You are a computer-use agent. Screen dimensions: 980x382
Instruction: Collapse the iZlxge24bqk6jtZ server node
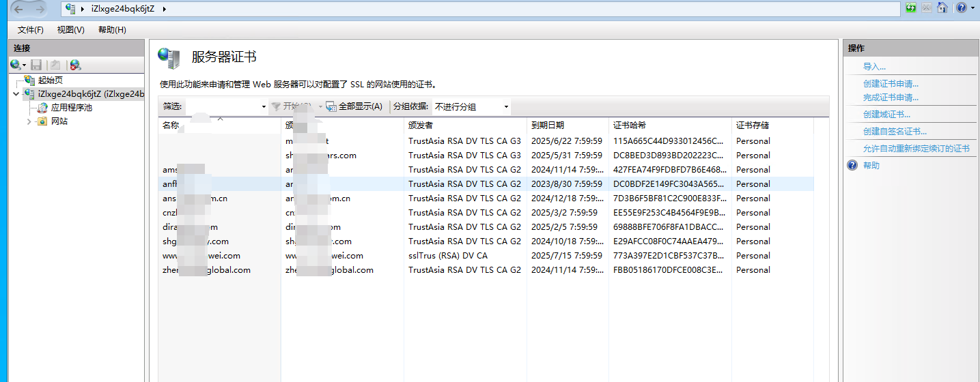pyautogui.click(x=16, y=94)
